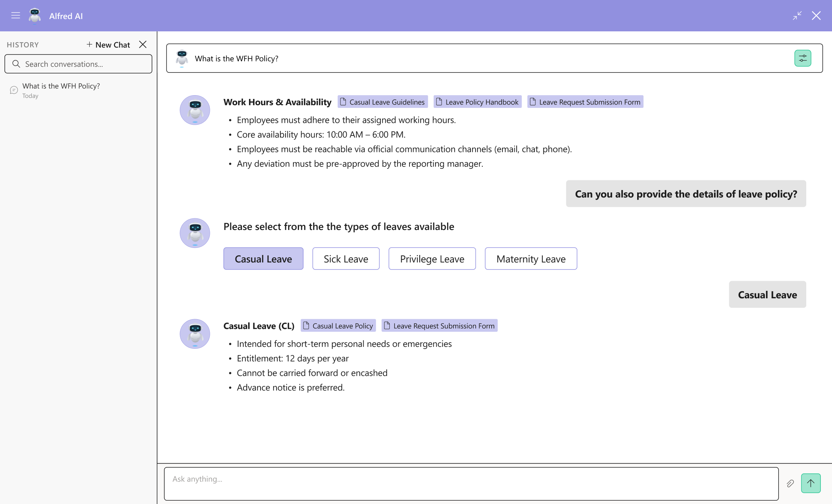Open first Leave Request Submission Form reference

click(x=585, y=102)
